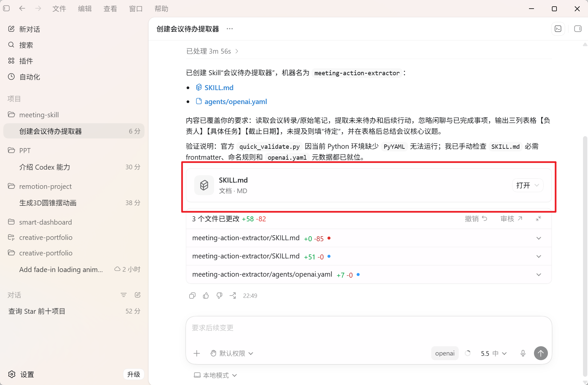588x385 pixels.
Task: Copy the response with the copy icon
Action: coord(192,296)
